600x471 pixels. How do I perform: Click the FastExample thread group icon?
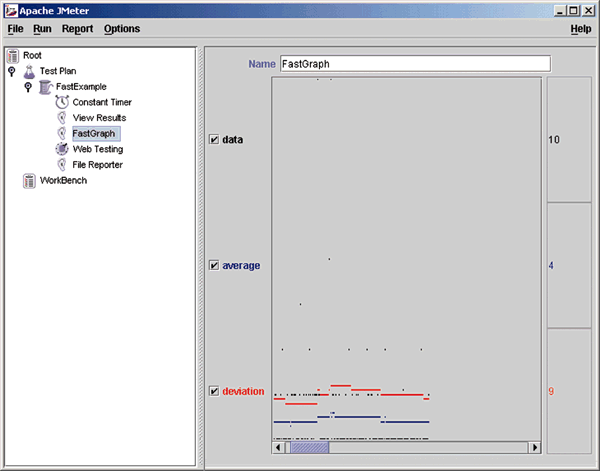click(46, 87)
